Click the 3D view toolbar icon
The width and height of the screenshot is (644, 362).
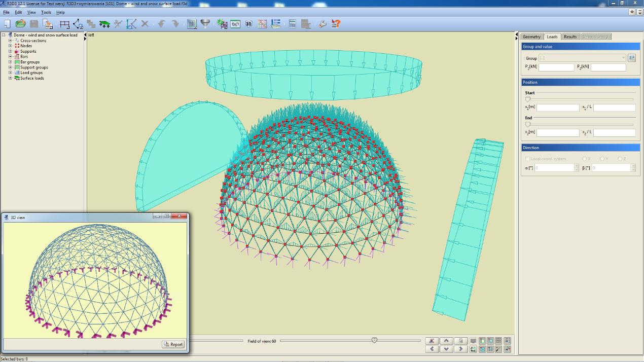tap(248, 23)
